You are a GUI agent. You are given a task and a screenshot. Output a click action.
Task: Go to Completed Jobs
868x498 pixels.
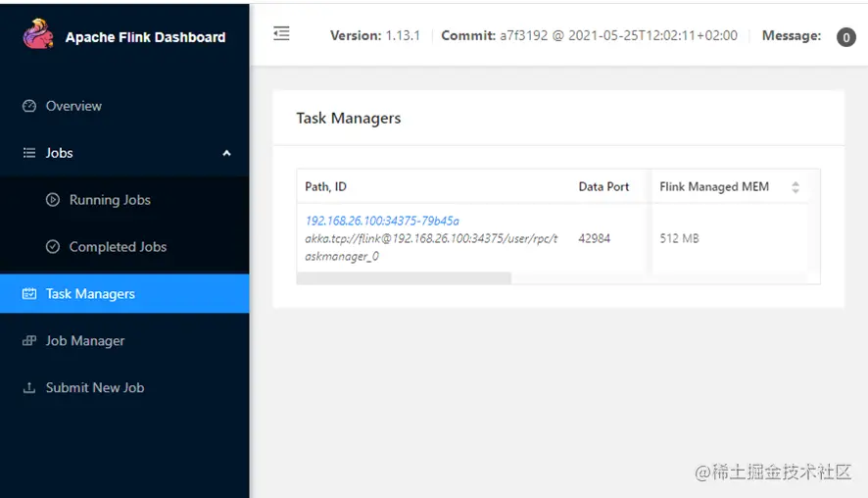[124, 246]
